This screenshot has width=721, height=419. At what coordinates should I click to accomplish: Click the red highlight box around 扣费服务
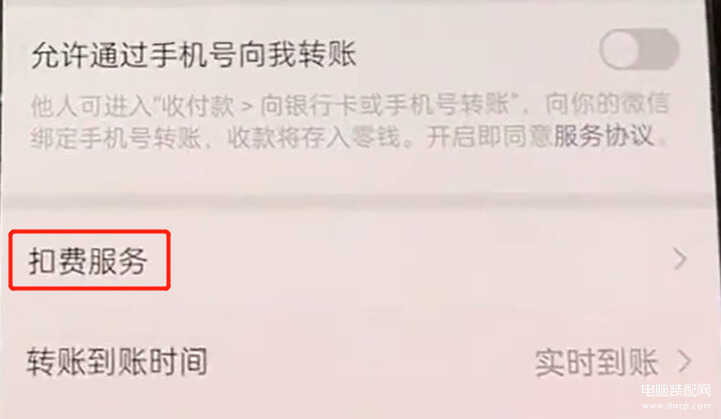point(90,261)
